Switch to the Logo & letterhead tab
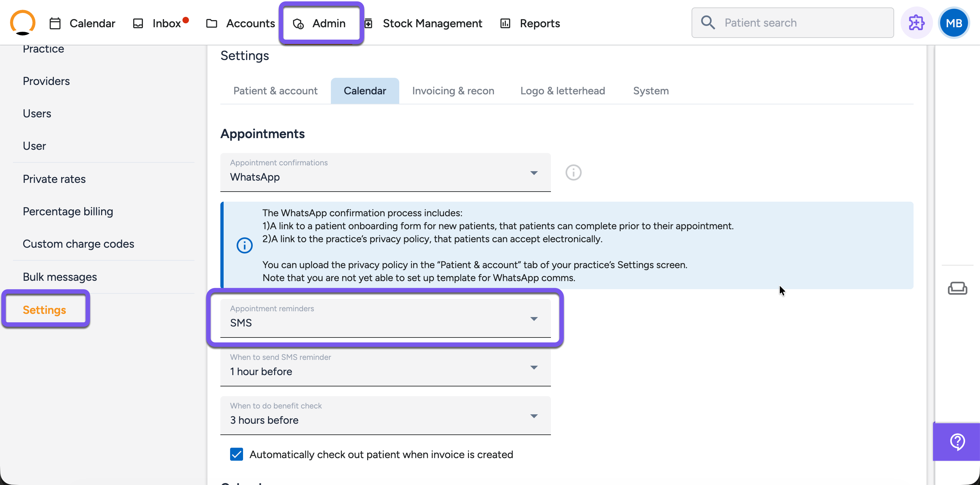The height and width of the screenshot is (485, 980). [562, 90]
